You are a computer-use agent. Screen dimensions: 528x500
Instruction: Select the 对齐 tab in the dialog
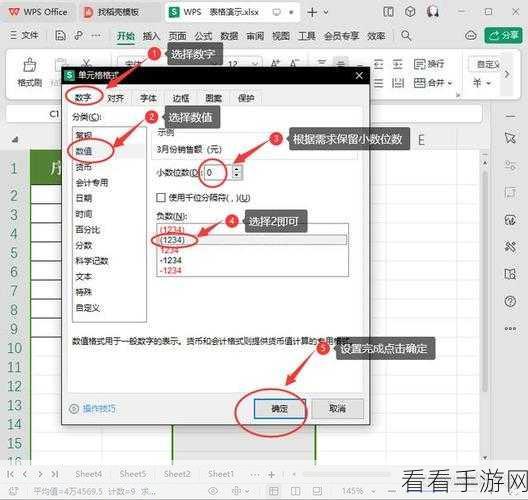116,98
